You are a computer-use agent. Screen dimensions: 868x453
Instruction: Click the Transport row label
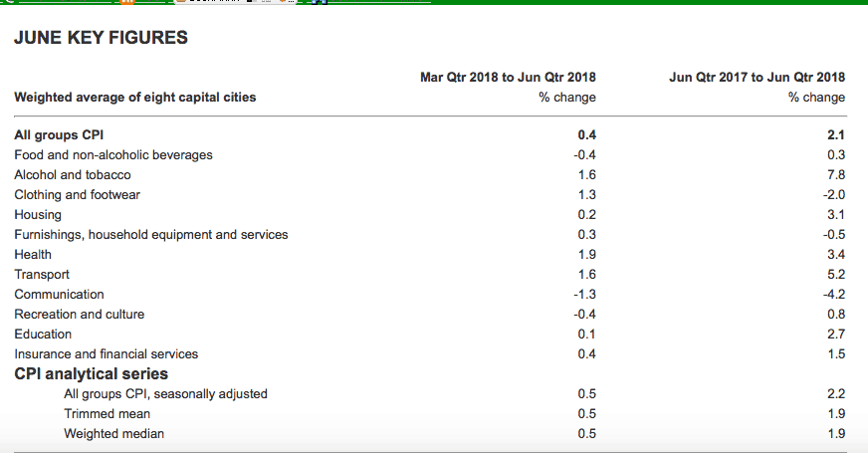pos(42,274)
